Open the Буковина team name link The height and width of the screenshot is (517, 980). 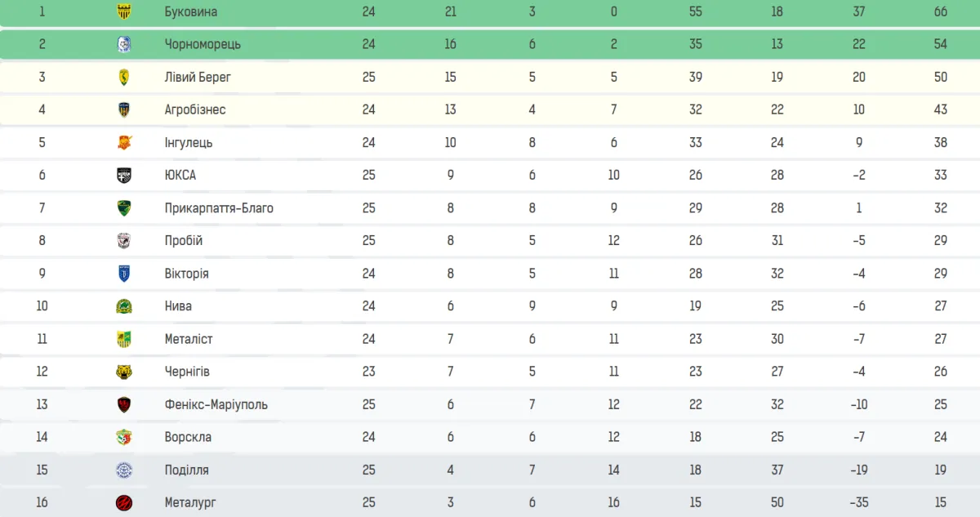click(x=190, y=11)
